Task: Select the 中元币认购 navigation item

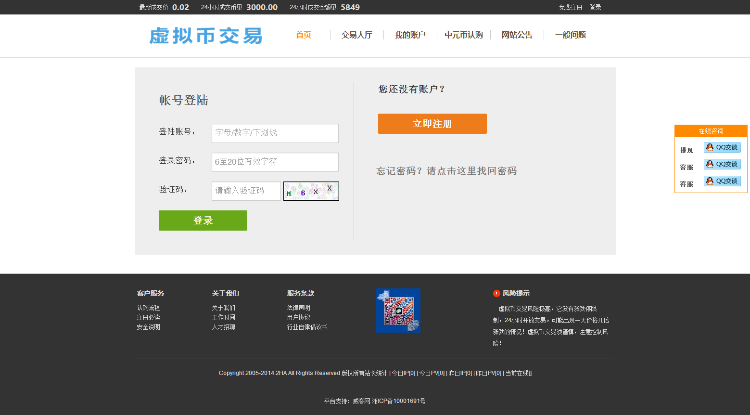Action: tap(463, 35)
